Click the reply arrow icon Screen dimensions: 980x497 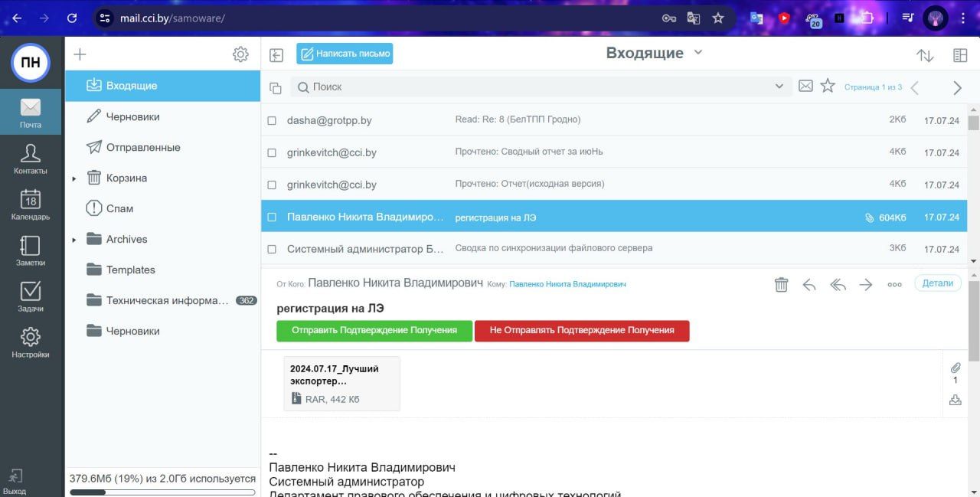pos(809,285)
